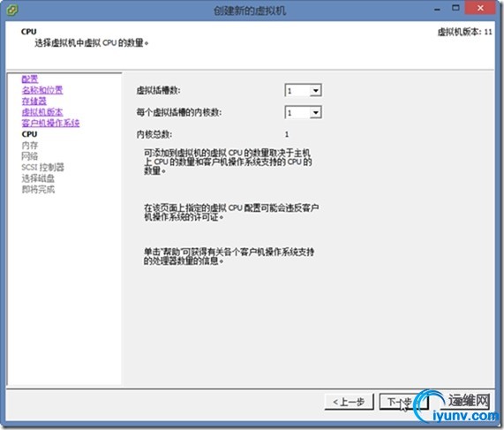504x430 pixels.
Task: Open 每个虚拟插槽的内核数 dropdown arrow
Action: pos(315,112)
